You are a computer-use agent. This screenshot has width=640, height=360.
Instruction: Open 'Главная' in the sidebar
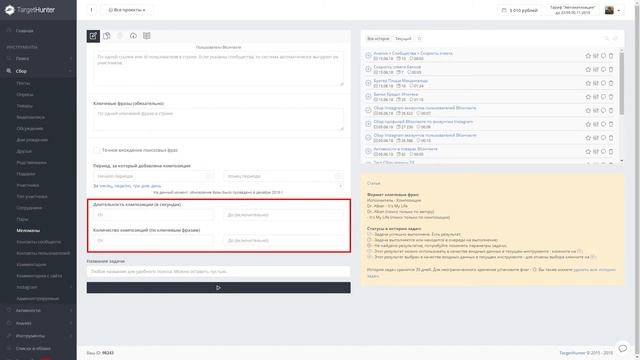click(24, 31)
